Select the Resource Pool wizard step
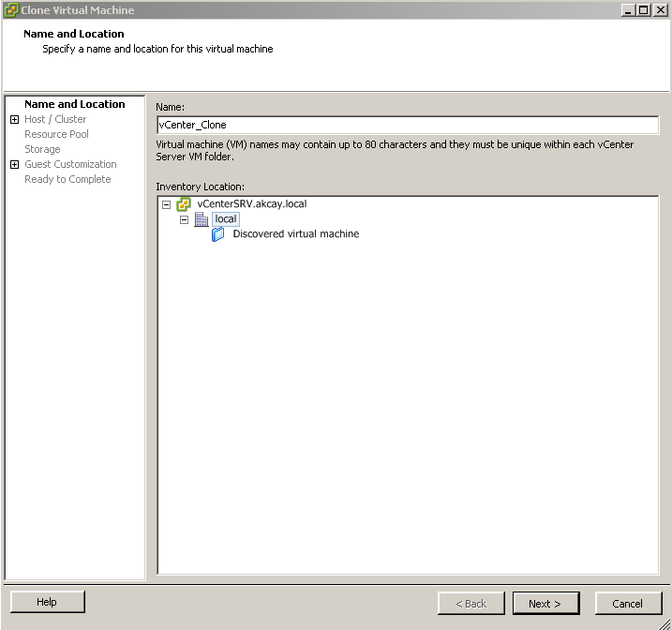Screen dimensions: 672x630 (x=56, y=134)
